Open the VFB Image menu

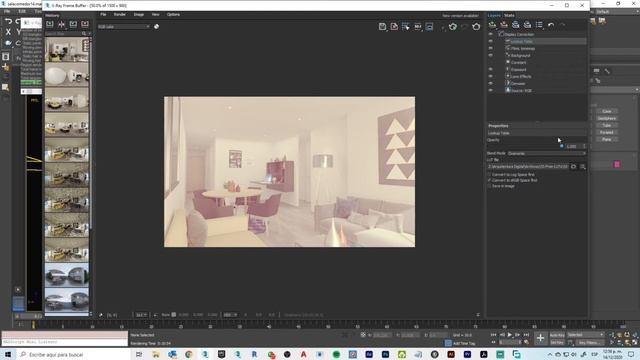tap(139, 14)
